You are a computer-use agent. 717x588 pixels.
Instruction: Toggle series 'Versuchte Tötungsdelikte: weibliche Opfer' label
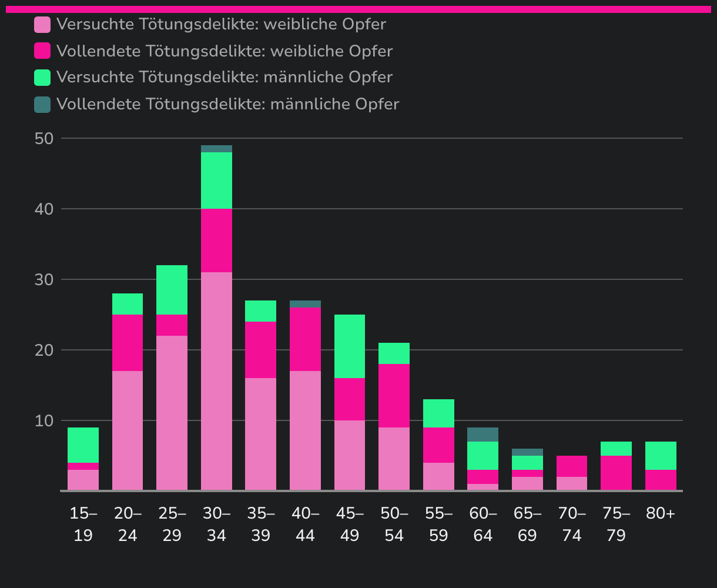click(x=221, y=25)
